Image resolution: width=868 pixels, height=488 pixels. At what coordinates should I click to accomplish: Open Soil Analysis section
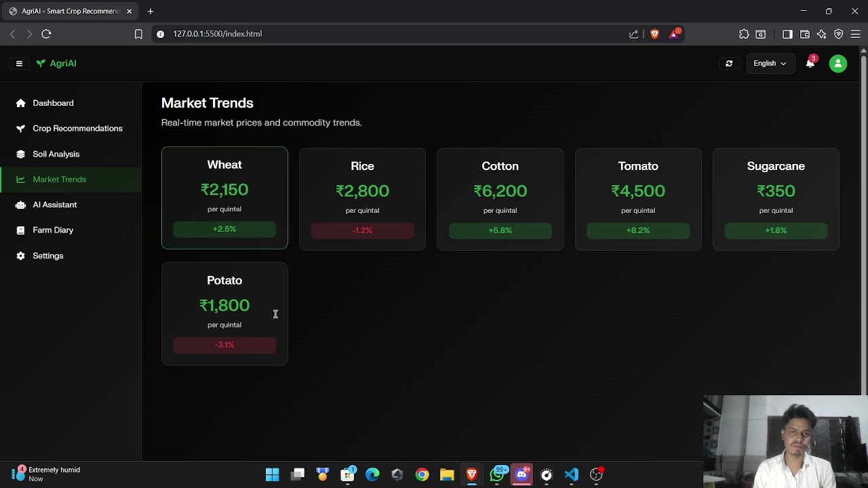71,154
